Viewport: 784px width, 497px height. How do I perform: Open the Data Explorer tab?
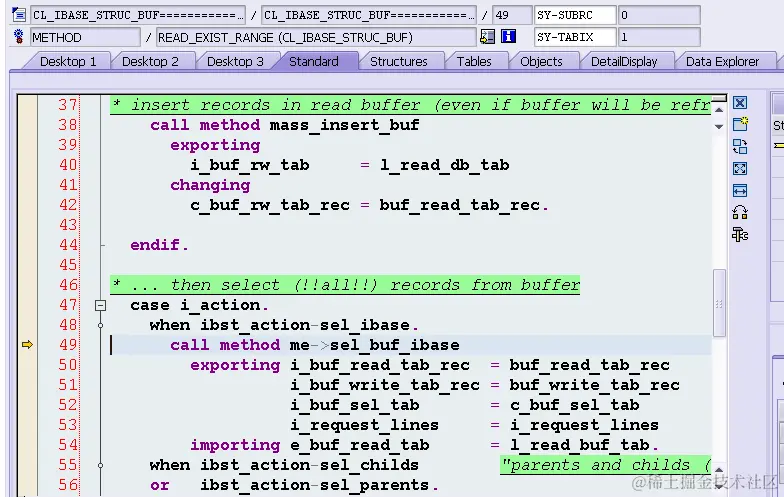(722, 62)
